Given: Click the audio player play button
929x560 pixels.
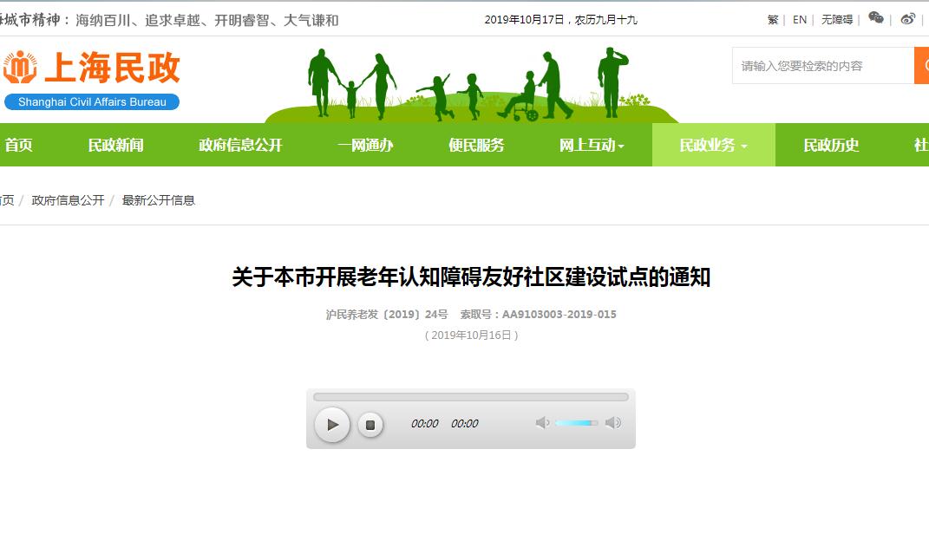Looking at the screenshot, I should [x=332, y=425].
